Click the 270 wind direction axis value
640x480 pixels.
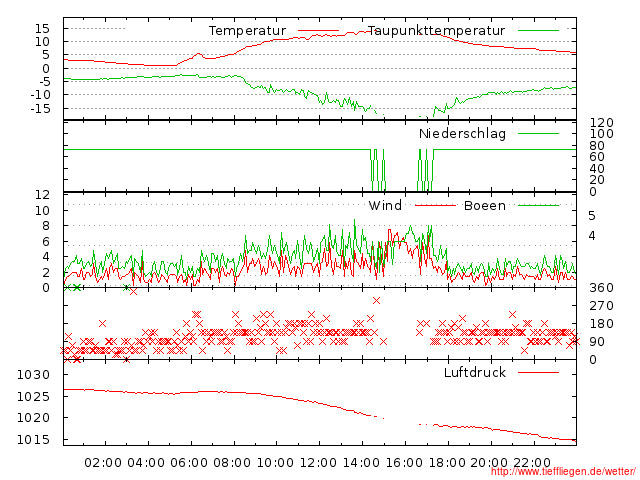(601, 306)
